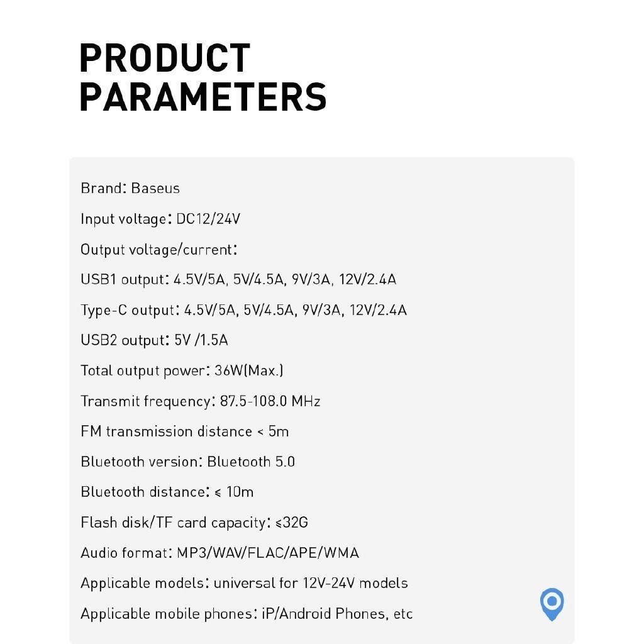Click the Bluetooth distance 10m line
Image resolution: width=644 pixels, height=644 pixels.
point(167,492)
